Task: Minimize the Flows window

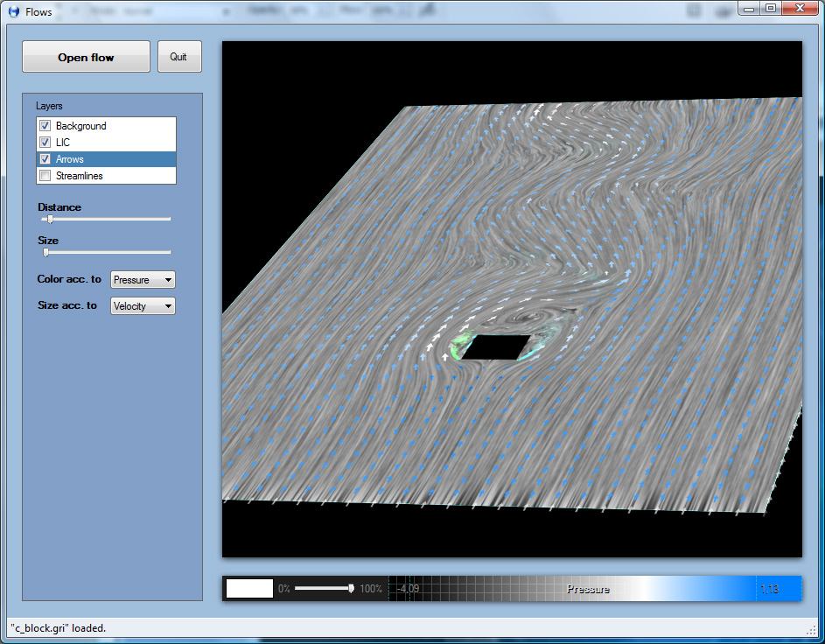Action: [x=750, y=8]
